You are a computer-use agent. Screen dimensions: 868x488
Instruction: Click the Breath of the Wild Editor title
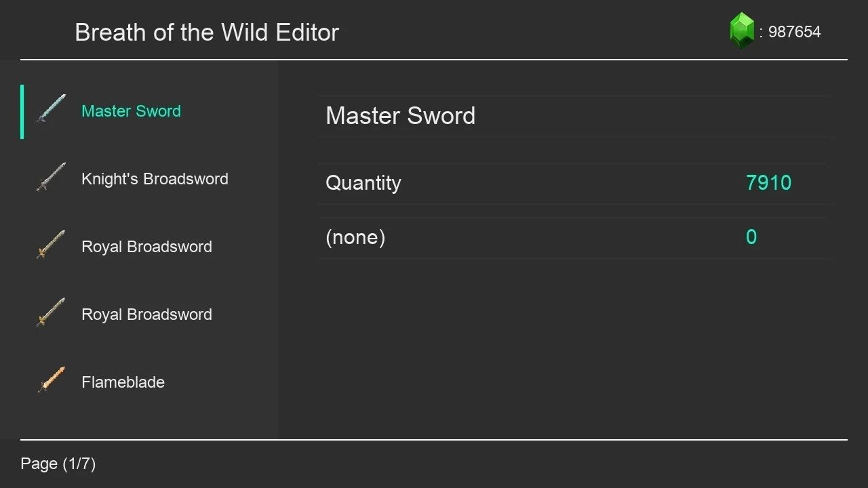207,32
